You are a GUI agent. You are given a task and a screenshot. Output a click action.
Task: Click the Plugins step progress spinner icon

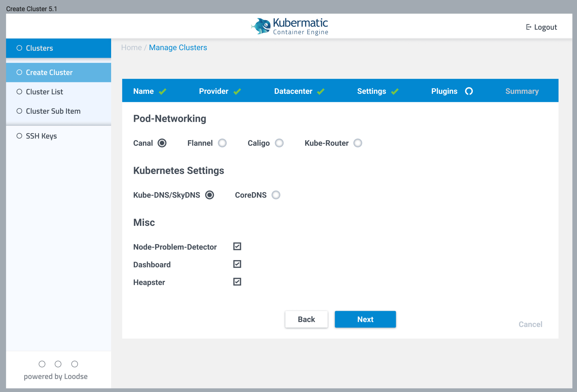[469, 91]
